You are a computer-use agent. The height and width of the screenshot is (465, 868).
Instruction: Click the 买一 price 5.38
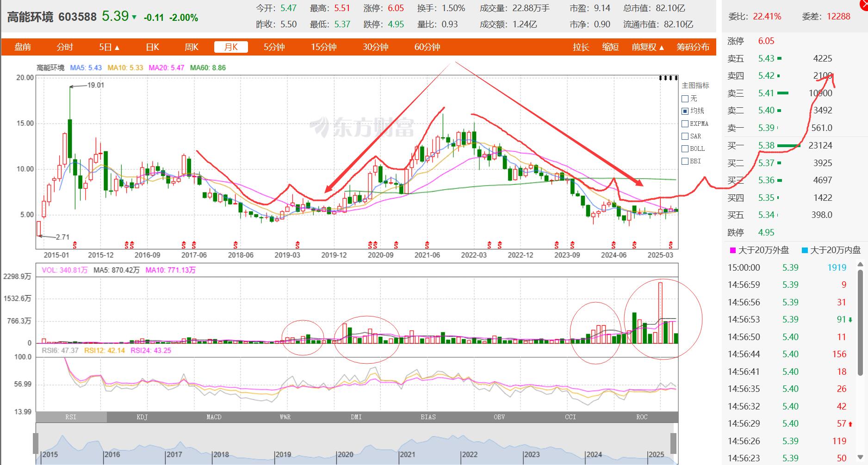pyautogui.click(x=766, y=145)
